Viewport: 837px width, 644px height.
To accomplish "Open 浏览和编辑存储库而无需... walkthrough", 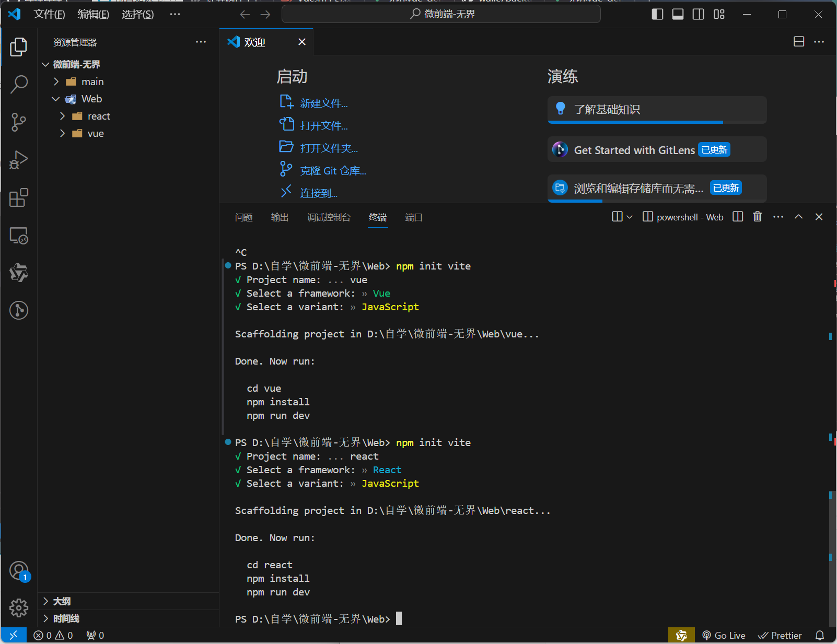I will tap(657, 188).
